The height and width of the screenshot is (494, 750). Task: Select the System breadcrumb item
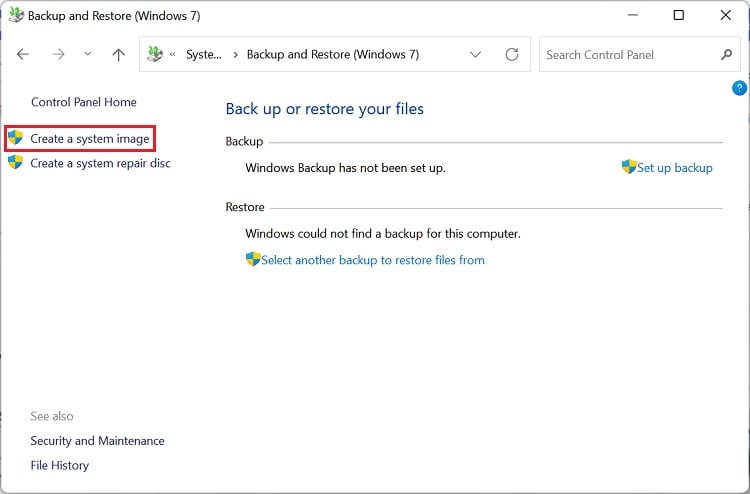[204, 55]
